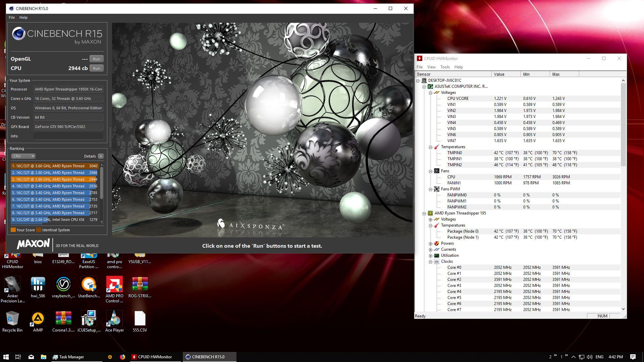The width and height of the screenshot is (644, 362).
Task: Click the Max column header in HWMonitor
Action: click(x=565, y=74)
